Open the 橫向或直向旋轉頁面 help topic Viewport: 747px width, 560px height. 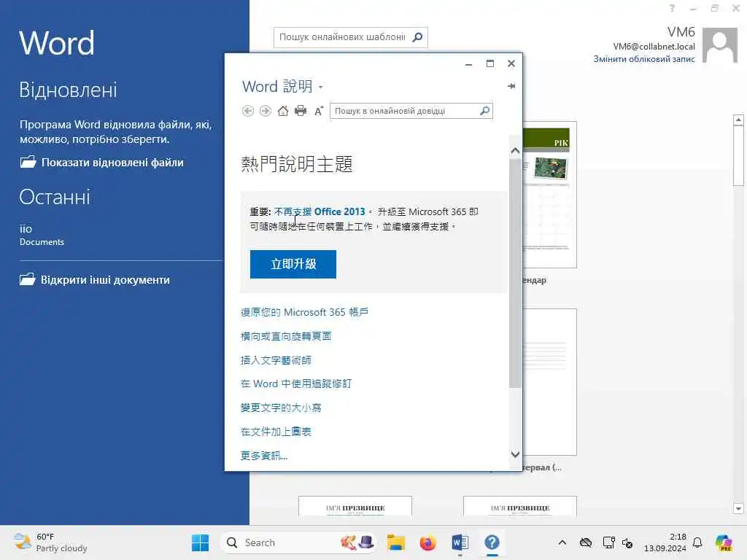(286, 336)
